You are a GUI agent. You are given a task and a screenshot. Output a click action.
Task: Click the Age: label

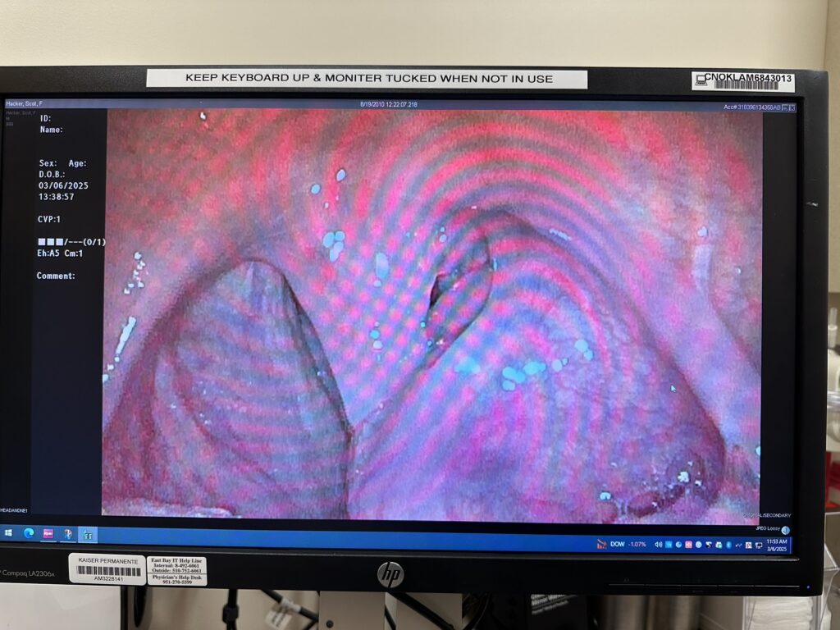(x=77, y=163)
